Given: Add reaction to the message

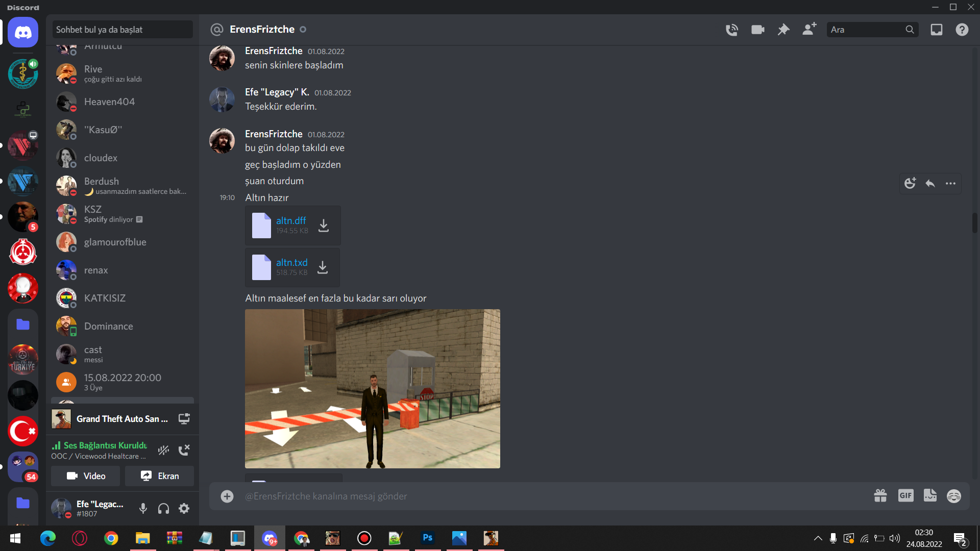Looking at the screenshot, I should (910, 183).
